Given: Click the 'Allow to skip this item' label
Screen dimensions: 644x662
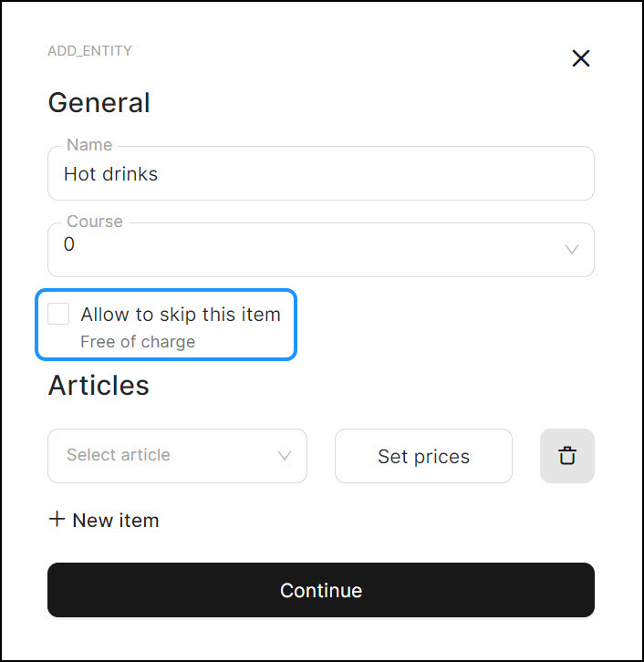Looking at the screenshot, I should [x=181, y=315].
